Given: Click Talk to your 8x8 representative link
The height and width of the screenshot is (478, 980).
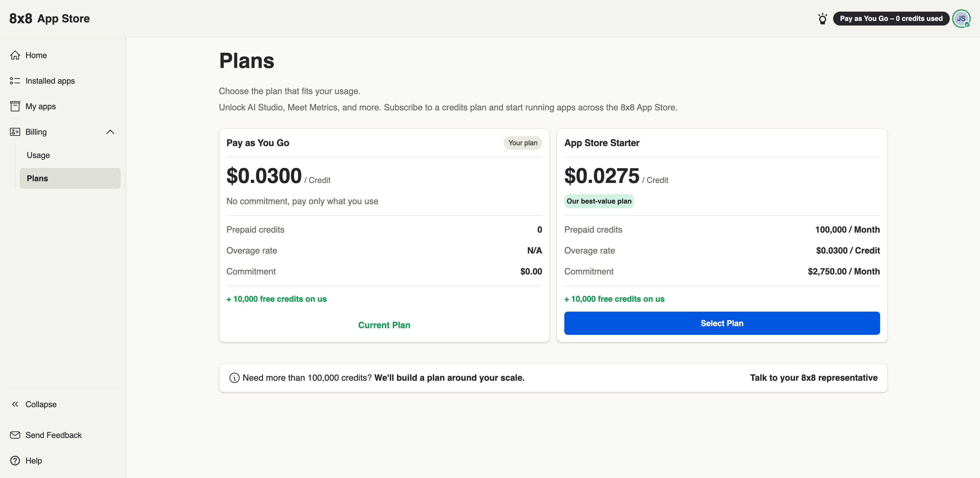Looking at the screenshot, I should [814, 378].
